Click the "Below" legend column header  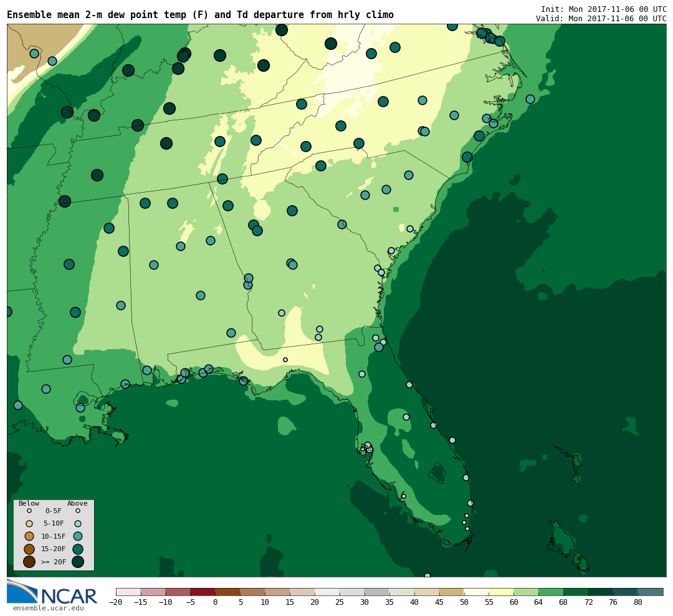[x=29, y=503]
